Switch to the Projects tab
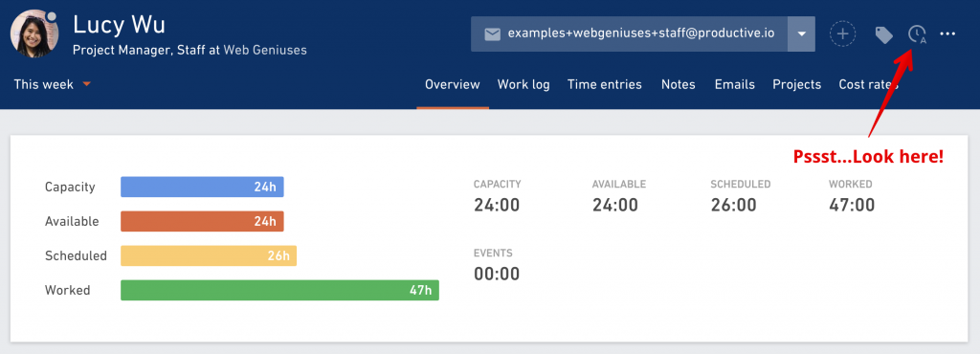 point(797,84)
